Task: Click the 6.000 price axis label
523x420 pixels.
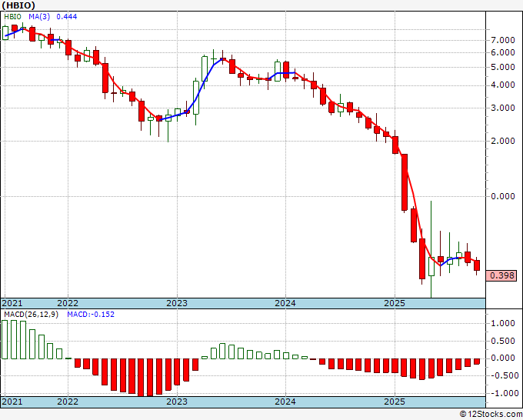Action: point(503,53)
